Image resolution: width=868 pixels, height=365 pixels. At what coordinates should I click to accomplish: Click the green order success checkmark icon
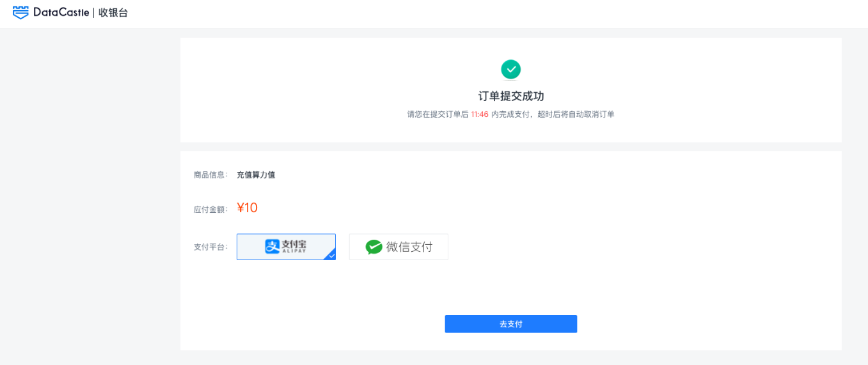point(510,69)
